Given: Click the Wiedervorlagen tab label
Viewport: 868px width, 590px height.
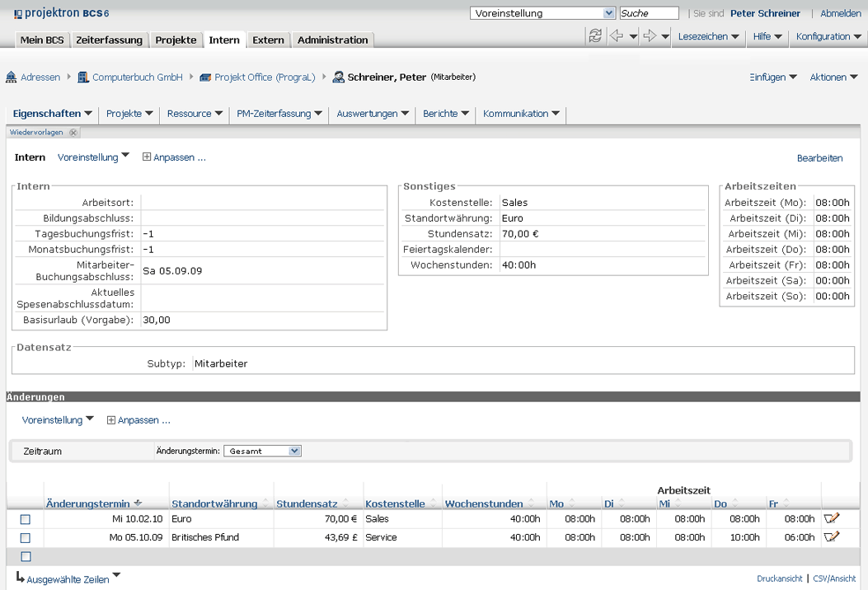Looking at the screenshot, I should coord(36,133).
